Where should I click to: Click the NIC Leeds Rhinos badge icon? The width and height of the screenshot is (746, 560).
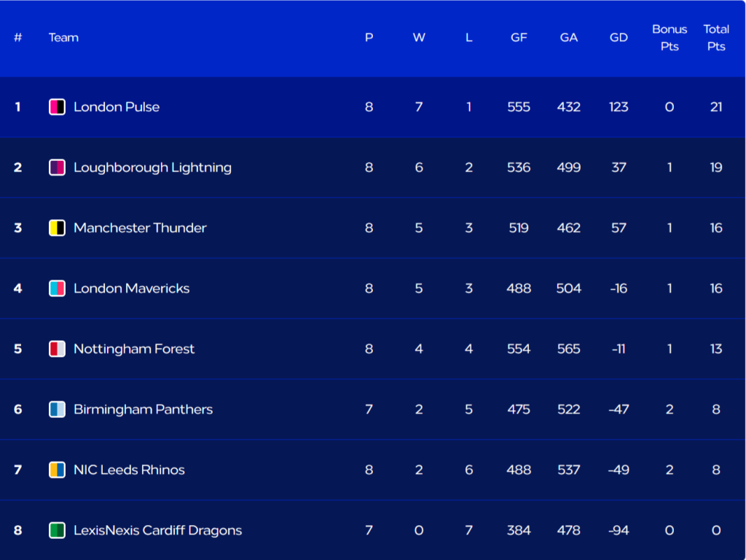click(x=57, y=470)
